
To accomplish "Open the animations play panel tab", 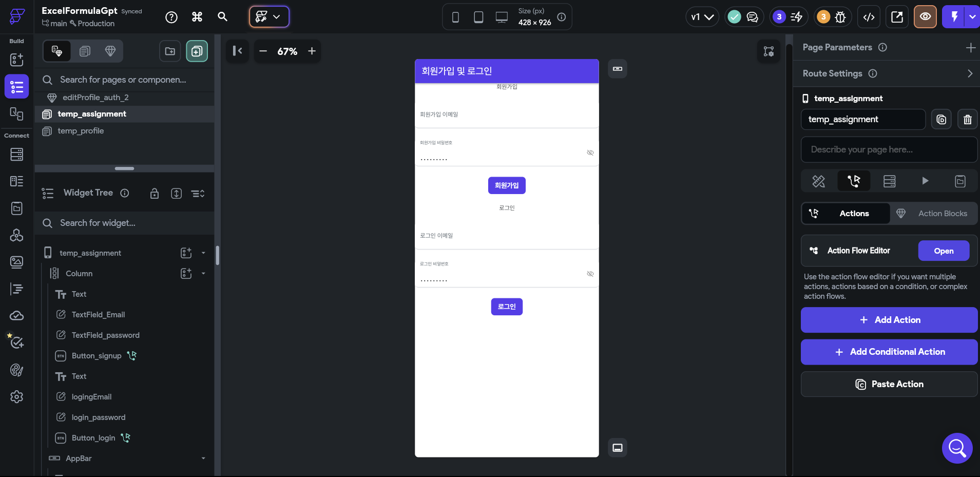I will (x=925, y=181).
